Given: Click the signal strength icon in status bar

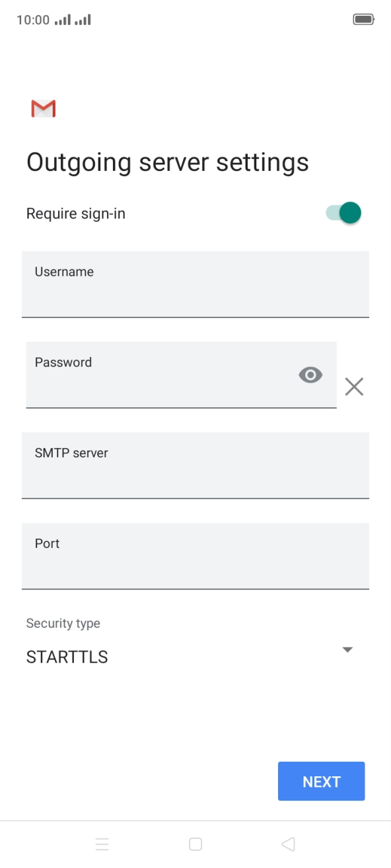Looking at the screenshot, I should (62, 19).
